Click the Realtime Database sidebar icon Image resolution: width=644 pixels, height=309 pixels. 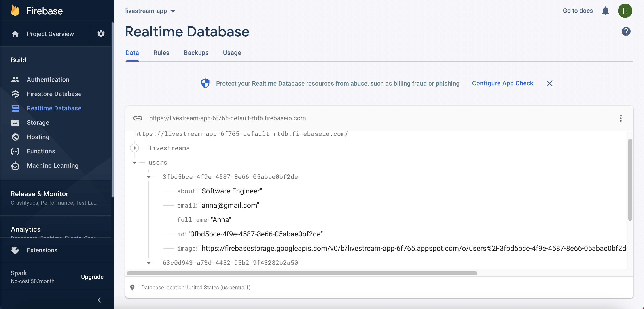point(15,108)
